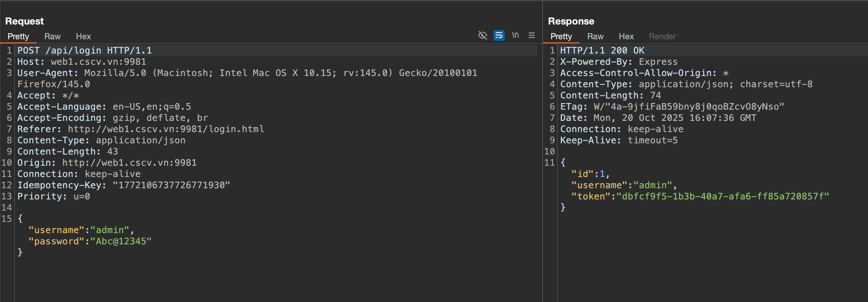Toggle the blue word wrap icon

499,35
